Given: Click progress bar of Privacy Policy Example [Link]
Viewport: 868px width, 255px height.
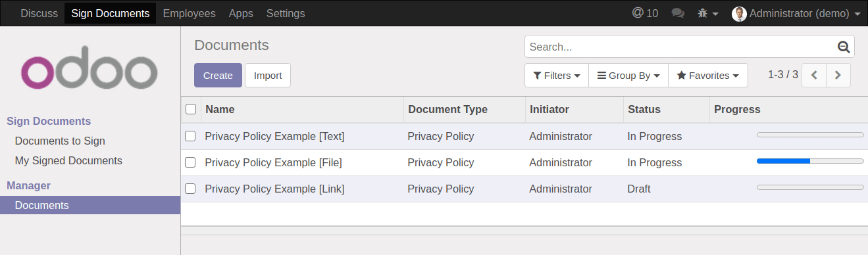Looking at the screenshot, I should 810,187.
